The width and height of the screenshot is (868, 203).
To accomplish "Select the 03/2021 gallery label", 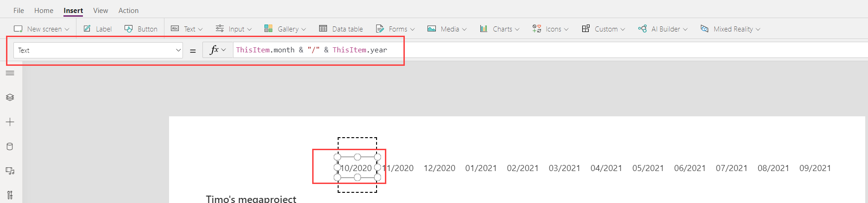I will pyautogui.click(x=564, y=168).
